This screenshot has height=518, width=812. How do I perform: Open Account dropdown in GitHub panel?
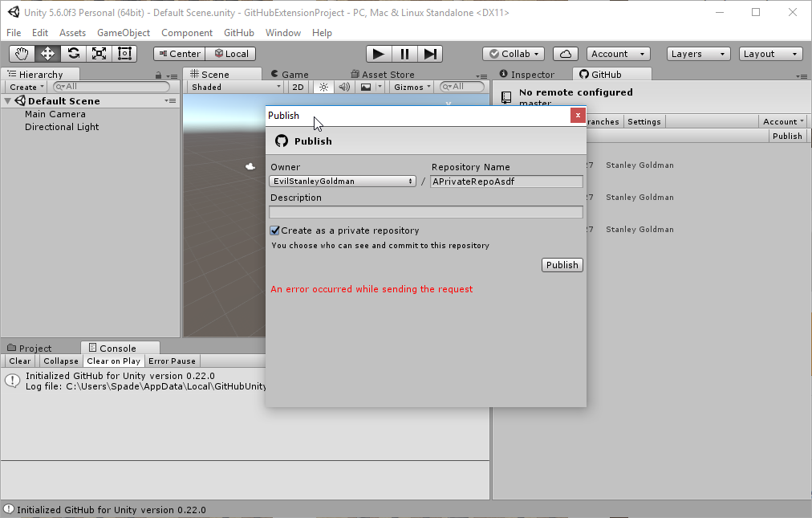783,122
